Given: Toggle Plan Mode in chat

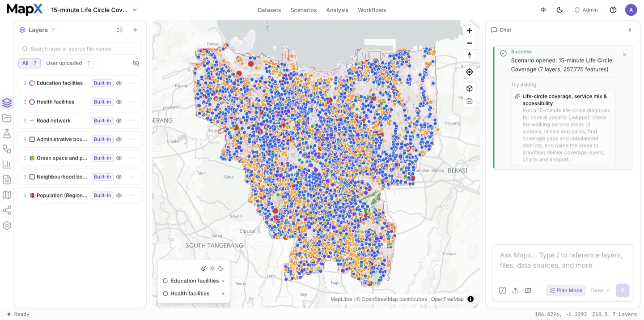Looking at the screenshot, I should point(566,290).
